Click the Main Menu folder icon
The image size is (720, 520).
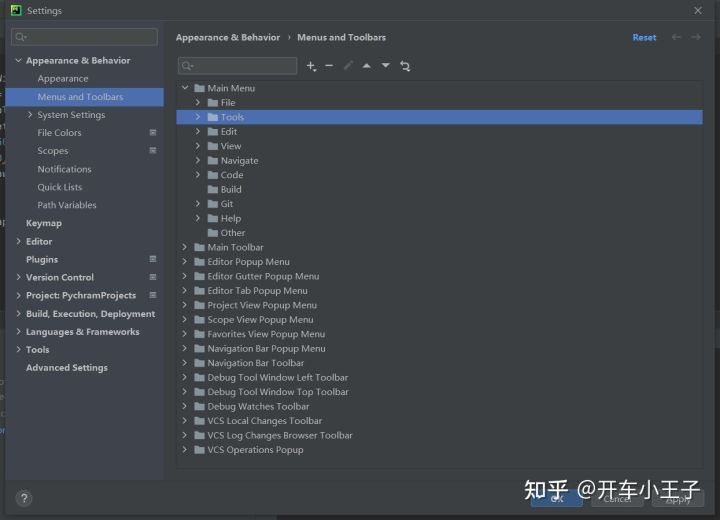click(199, 88)
